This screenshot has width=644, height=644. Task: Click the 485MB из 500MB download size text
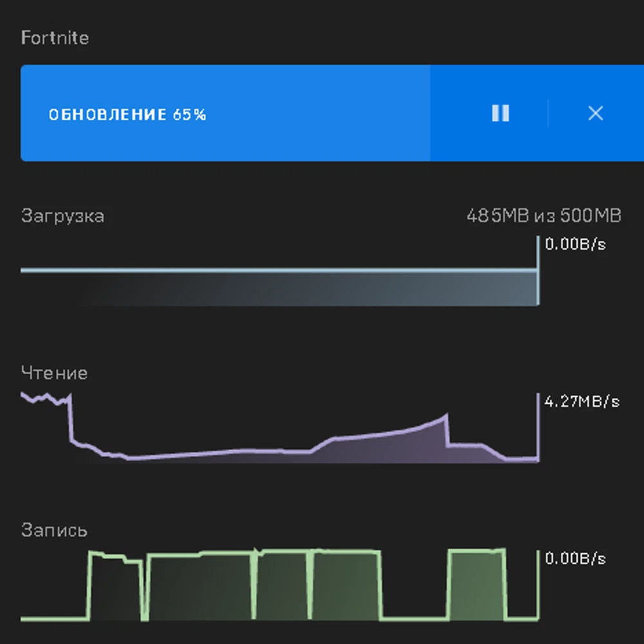(544, 216)
